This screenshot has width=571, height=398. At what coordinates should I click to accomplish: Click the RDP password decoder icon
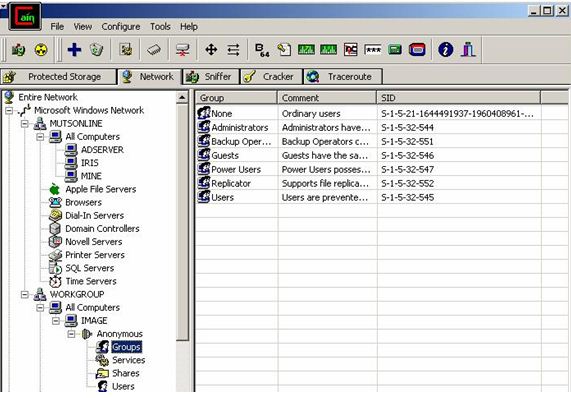(350, 50)
